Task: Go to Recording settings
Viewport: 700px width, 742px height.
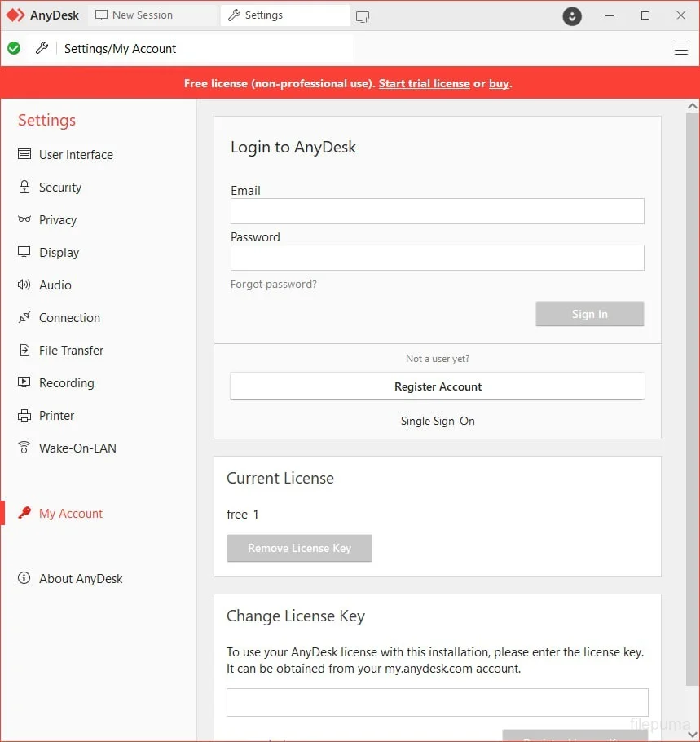Action: click(67, 383)
